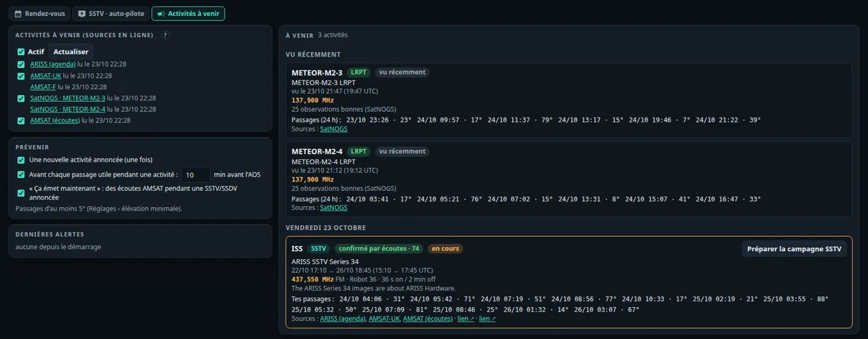Click 'vu le 23/10 21:12 (19:12 UTC)' text
The image size is (868, 339).
coord(335,170)
